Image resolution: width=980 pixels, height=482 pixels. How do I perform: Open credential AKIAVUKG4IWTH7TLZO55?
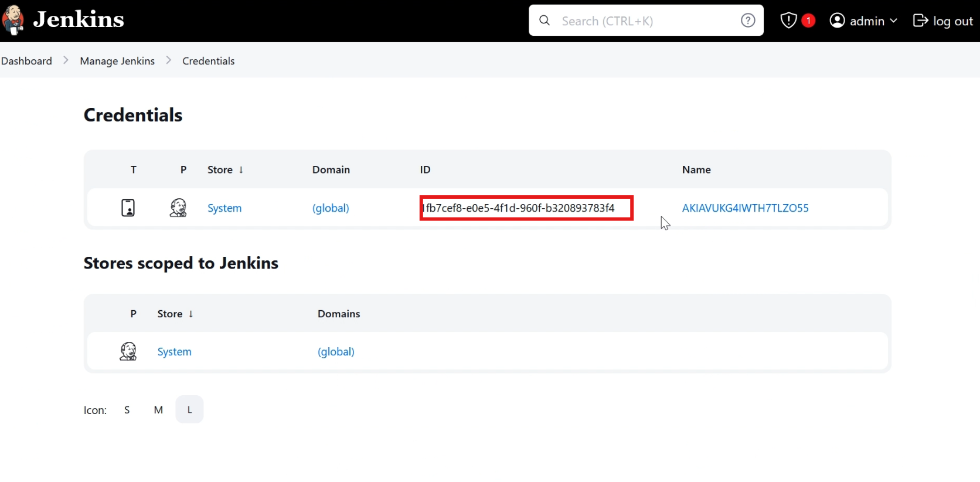[x=745, y=208]
